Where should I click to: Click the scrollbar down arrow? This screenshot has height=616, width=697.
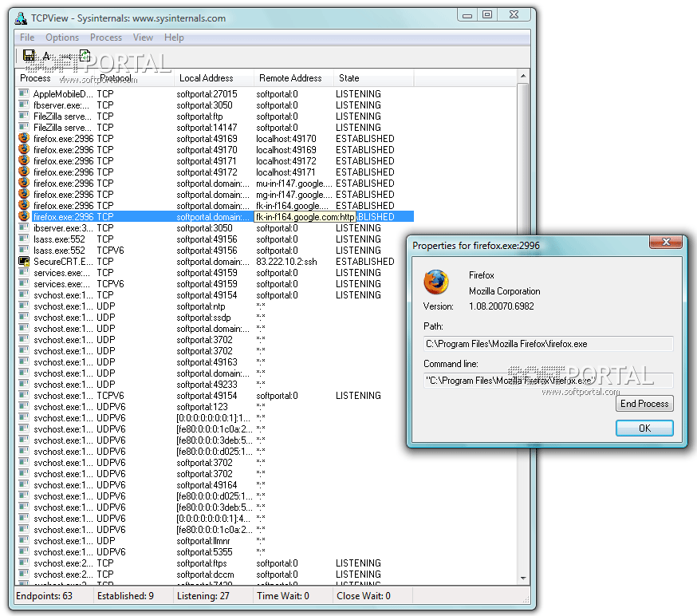click(523, 578)
